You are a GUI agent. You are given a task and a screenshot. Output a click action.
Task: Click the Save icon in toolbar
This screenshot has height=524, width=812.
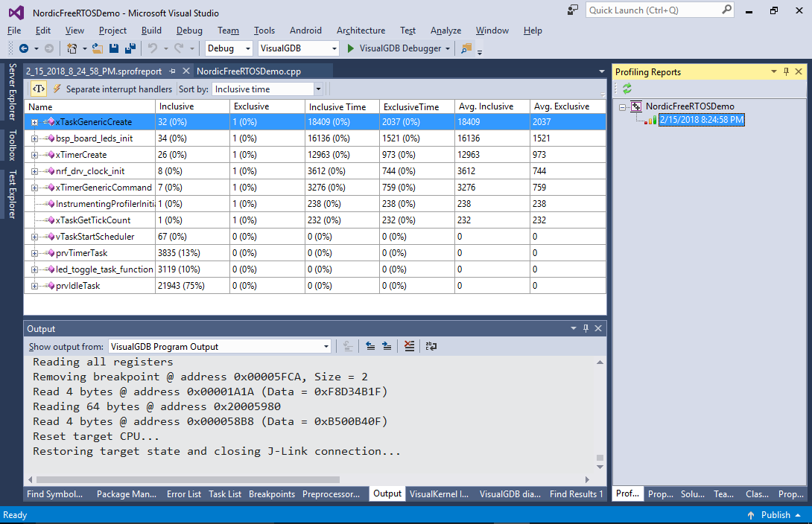(x=114, y=48)
